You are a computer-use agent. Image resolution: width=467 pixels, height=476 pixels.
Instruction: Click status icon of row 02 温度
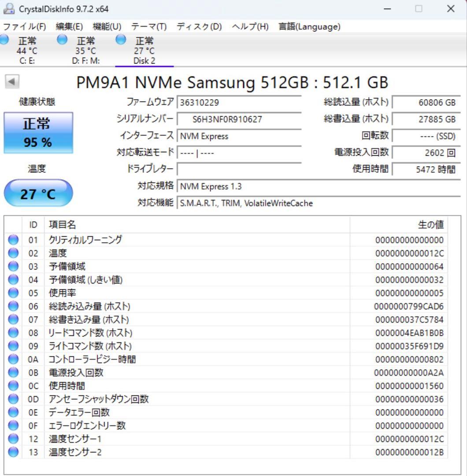coord(13,253)
